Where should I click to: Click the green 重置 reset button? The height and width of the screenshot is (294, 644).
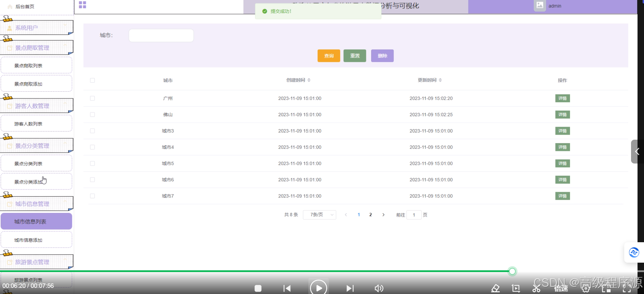point(355,56)
